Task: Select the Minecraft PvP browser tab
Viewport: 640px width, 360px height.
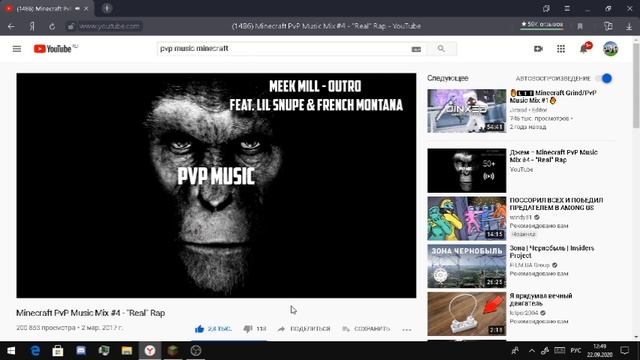Action: [x=44, y=8]
